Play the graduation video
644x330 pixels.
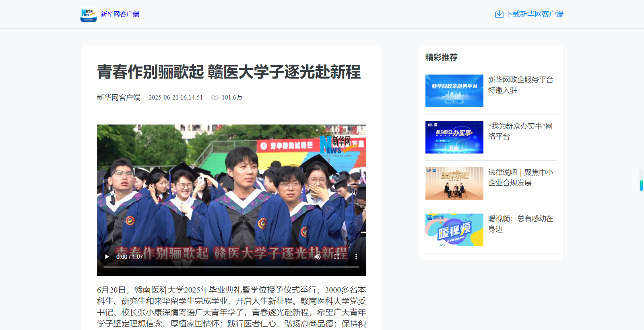[107, 257]
